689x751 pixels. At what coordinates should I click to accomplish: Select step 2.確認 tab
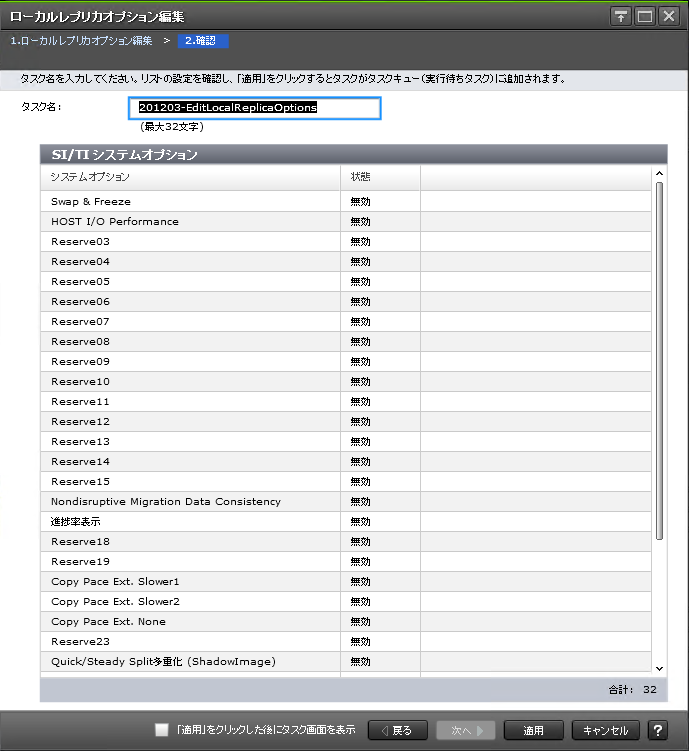[203, 41]
